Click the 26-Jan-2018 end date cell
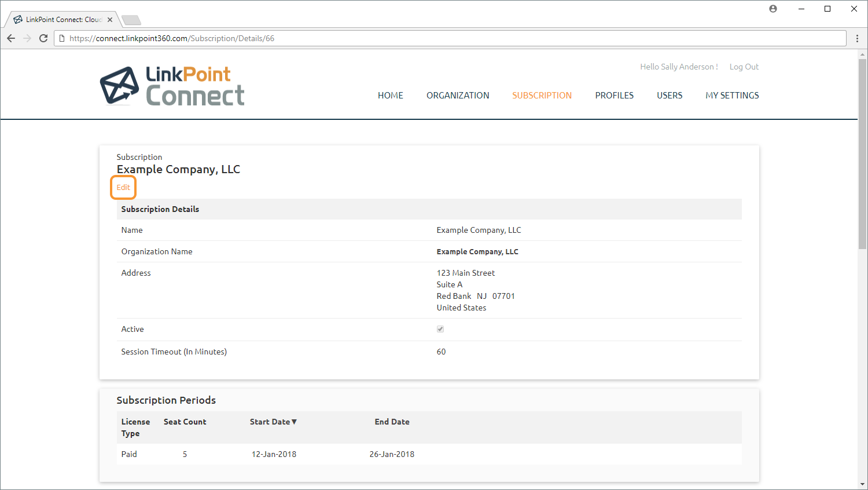 click(392, 454)
